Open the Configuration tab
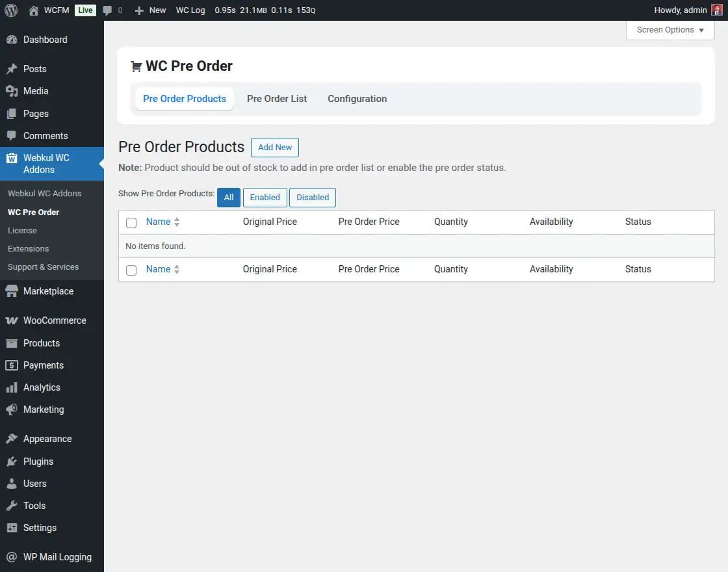The height and width of the screenshot is (572, 728). [x=357, y=99]
